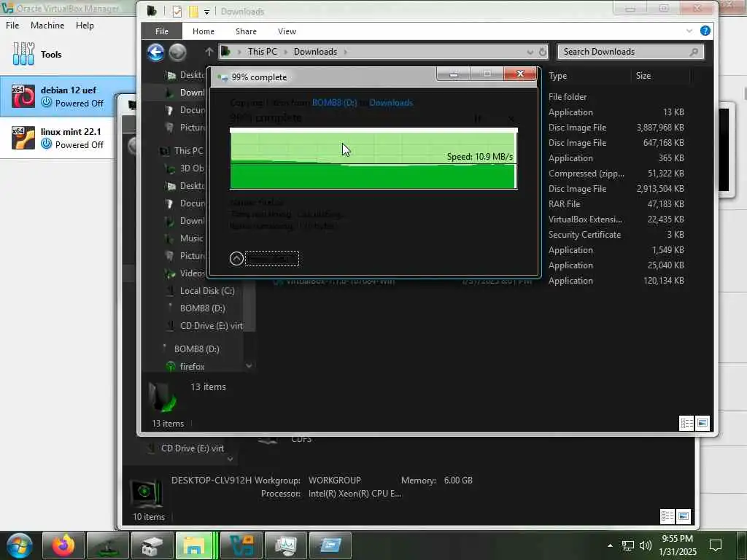Click breadcrumb chevron after Downloads
The height and width of the screenshot is (560, 747).
pyautogui.click(x=345, y=52)
